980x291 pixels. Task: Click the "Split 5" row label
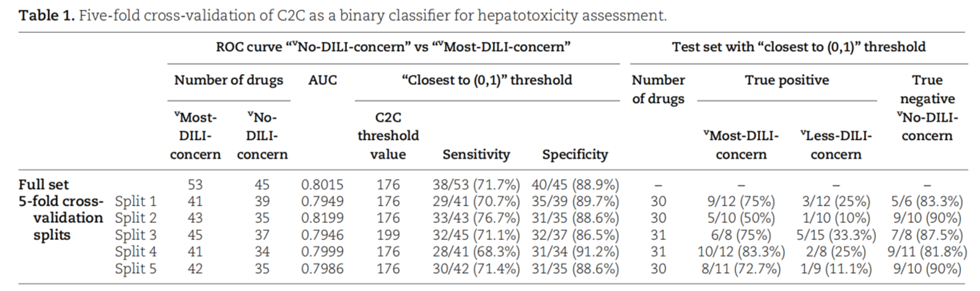tap(136, 269)
